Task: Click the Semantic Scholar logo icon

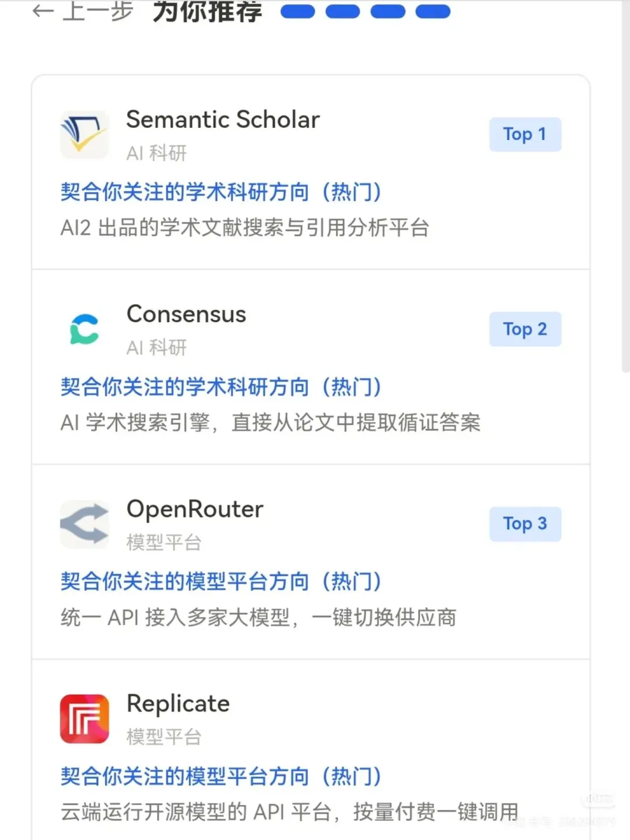Action: [x=84, y=135]
